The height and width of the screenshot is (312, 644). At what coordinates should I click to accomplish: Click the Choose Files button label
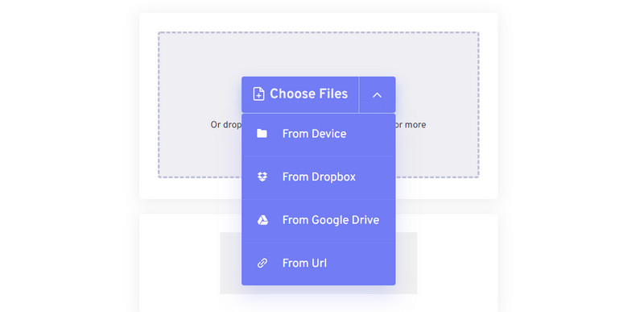coord(308,94)
